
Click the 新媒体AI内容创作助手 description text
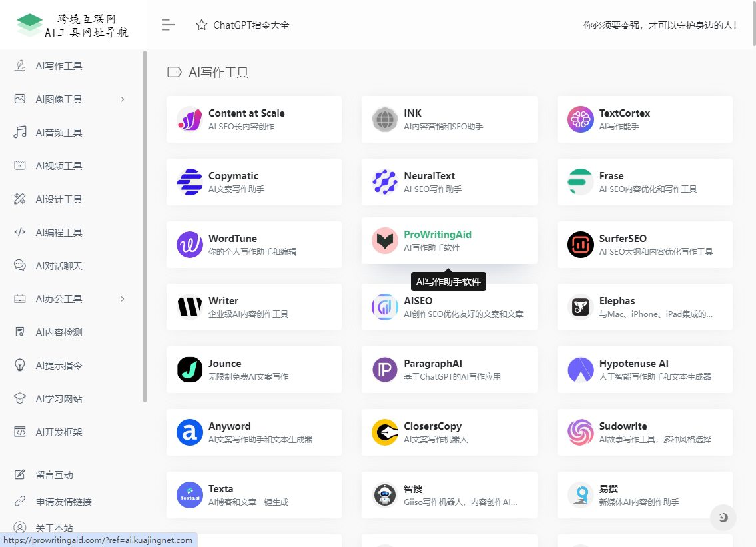[639, 502]
